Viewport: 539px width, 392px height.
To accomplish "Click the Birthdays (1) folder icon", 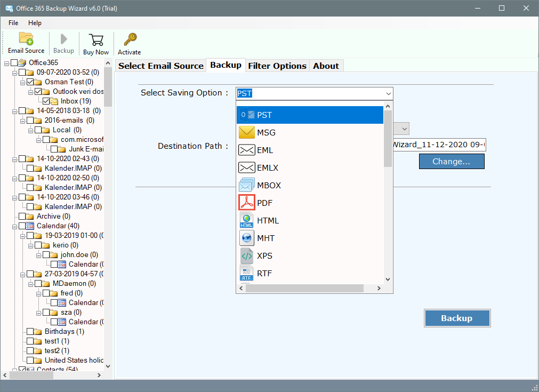I will coord(37,332).
